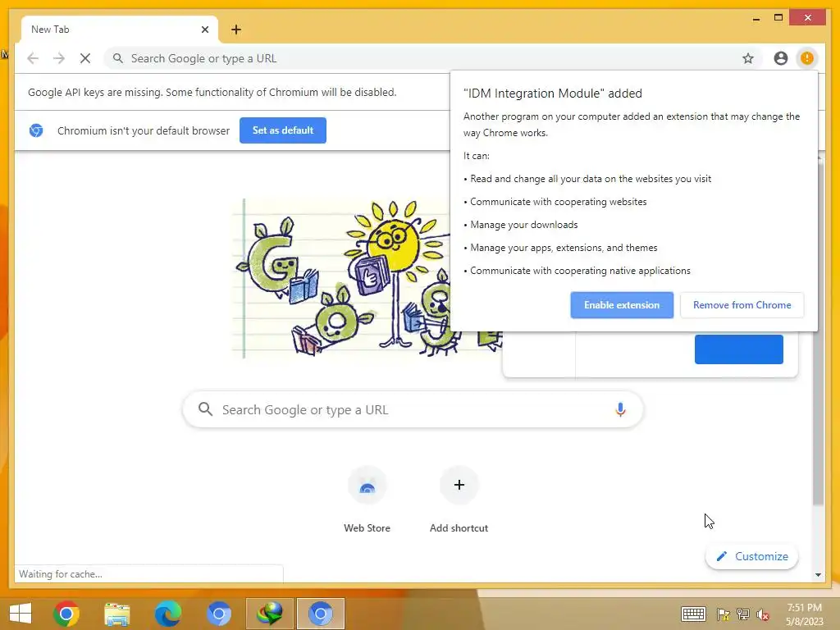Enable the IDM Integration Module extension
The height and width of the screenshot is (630, 840).
click(x=622, y=305)
